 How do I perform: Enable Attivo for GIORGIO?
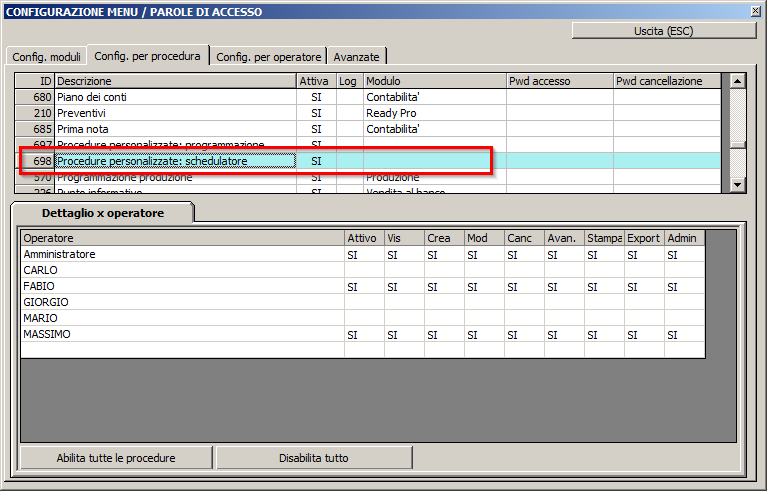364,302
